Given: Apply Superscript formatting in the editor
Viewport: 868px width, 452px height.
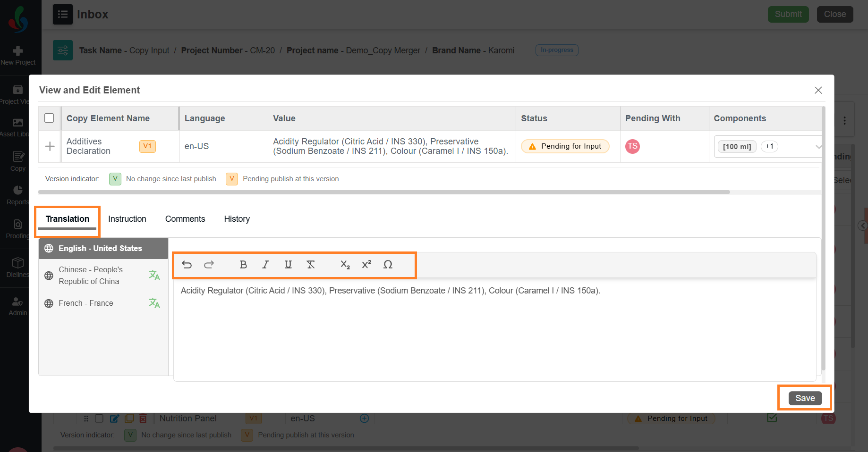Looking at the screenshot, I should (366, 265).
